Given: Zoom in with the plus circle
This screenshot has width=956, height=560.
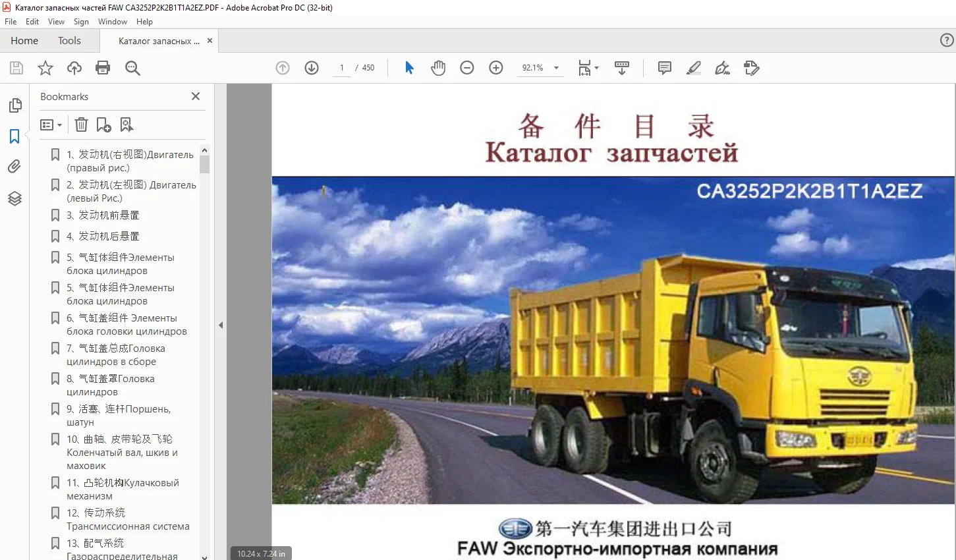Looking at the screenshot, I should click(x=496, y=68).
